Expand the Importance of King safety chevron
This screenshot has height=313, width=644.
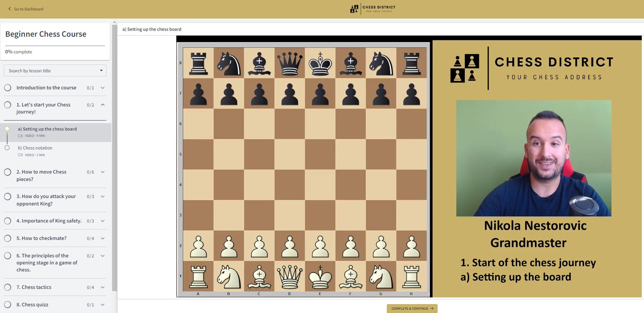pos(103,221)
